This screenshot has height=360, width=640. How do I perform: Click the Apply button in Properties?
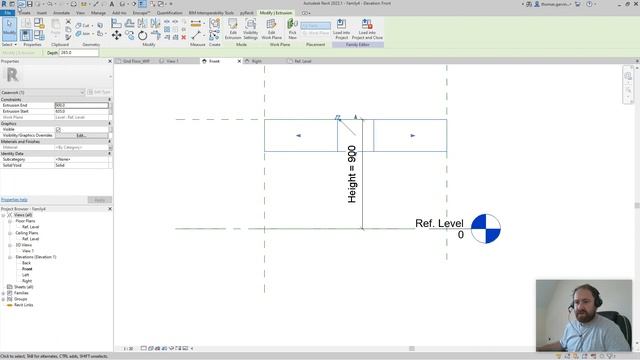point(100,200)
